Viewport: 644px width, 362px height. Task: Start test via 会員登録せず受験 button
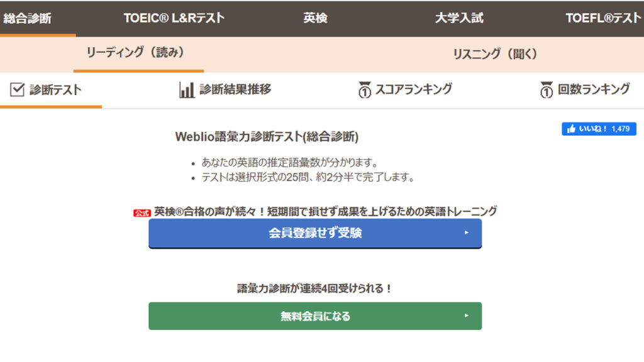[315, 233]
